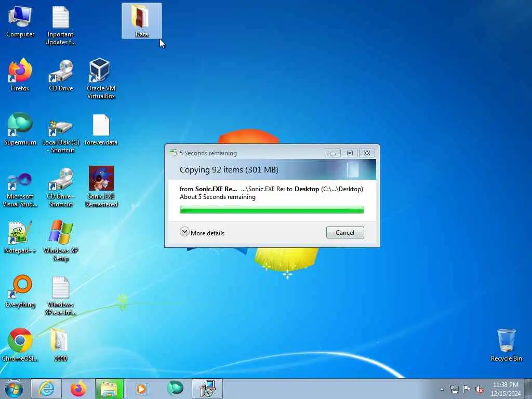Viewport: 532px width, 399px height.
Task: Show hidden tray icons arrow
Action: pyautogui.click(x=442, y=390)
